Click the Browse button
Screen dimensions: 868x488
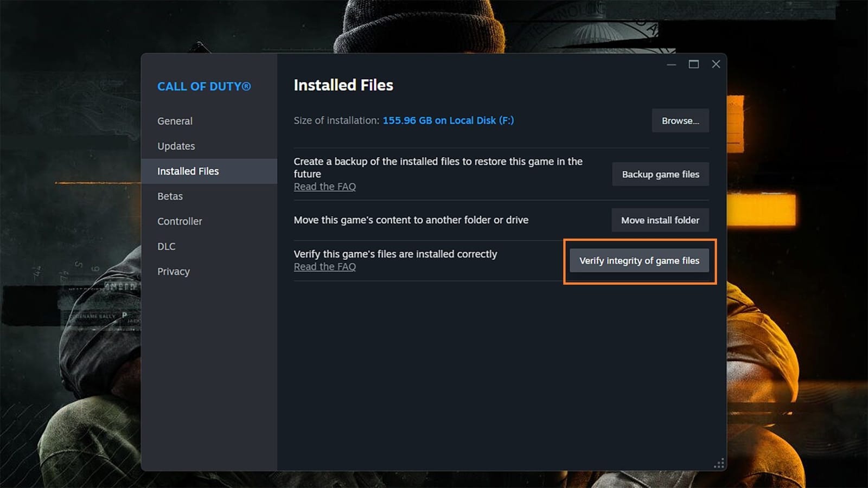(680, 120)
